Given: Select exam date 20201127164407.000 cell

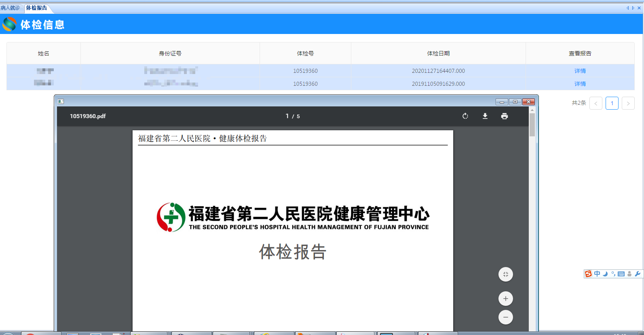Looking at the screenshot, I should coord(439,71).
